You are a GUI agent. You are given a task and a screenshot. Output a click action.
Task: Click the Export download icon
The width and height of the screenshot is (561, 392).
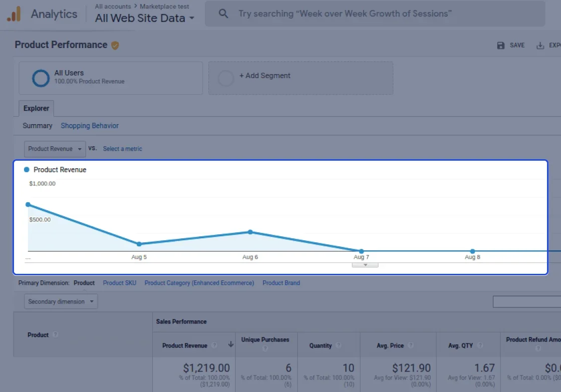540,46
